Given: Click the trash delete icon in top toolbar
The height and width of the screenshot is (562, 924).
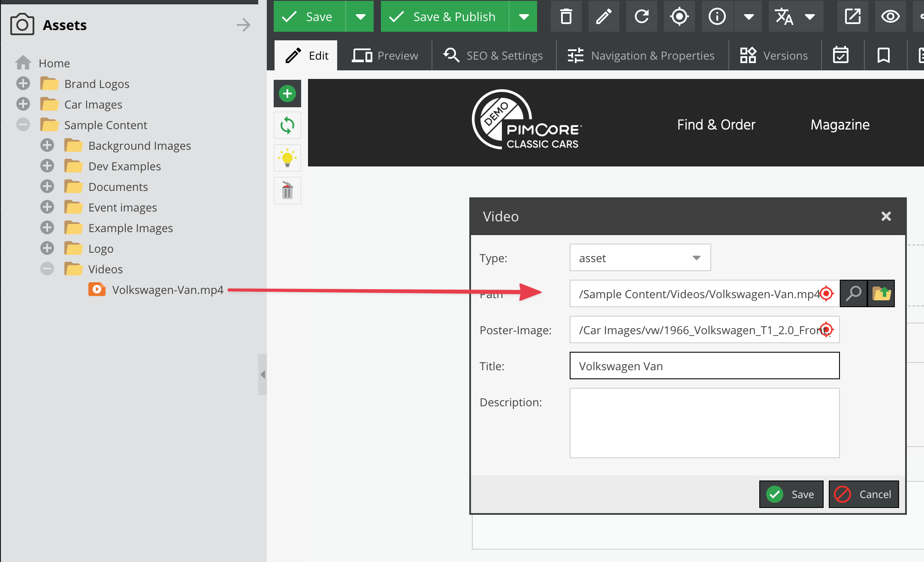Looking at the screenshot, I should pos(566,17).
